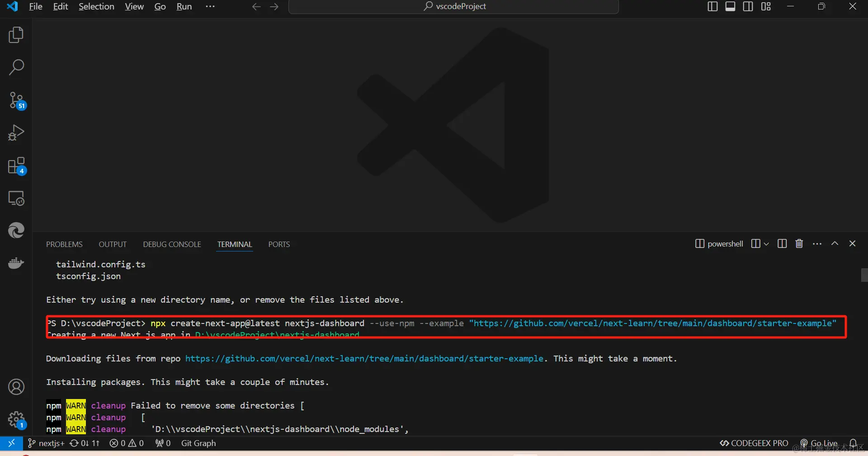Switch to the PORTS tab
This screenshot has width=868, height=456.
click(x=279, y=244)
